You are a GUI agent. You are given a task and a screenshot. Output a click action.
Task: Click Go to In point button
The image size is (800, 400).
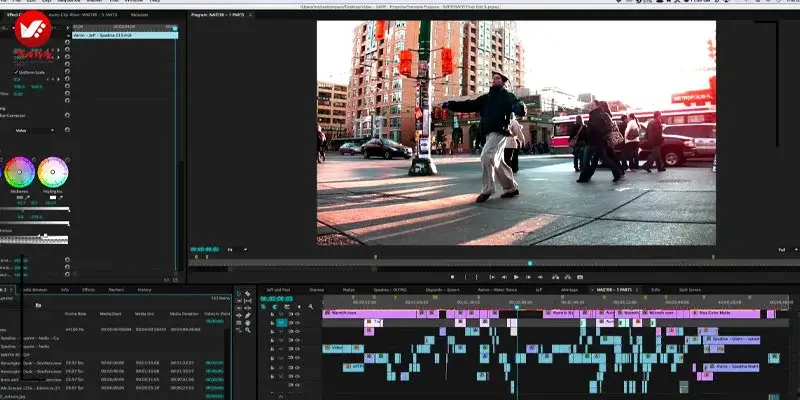(492, 277)
